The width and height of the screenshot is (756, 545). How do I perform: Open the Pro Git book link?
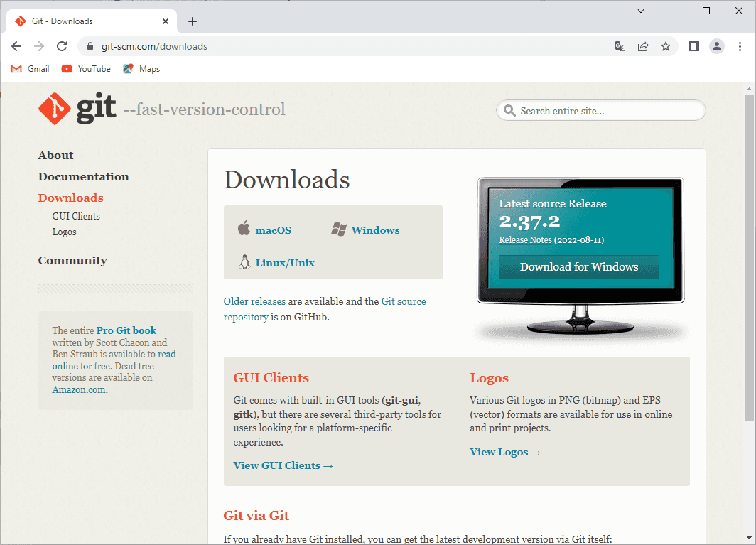click(x=126, y=330)
